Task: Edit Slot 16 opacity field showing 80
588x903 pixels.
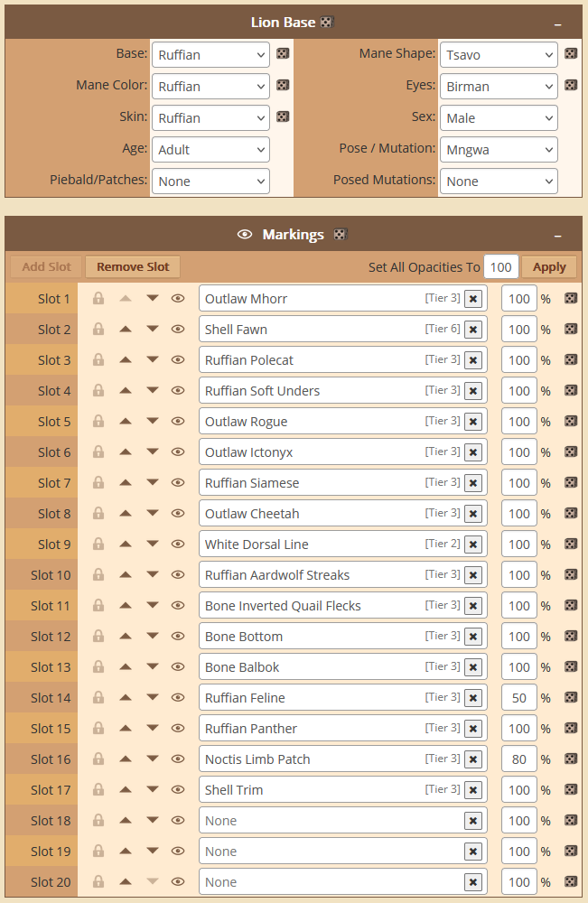Action: tap(518, 759)
